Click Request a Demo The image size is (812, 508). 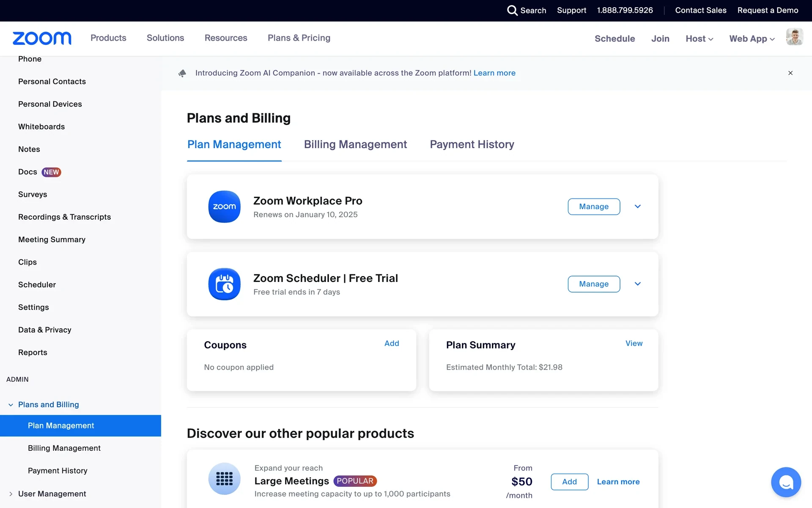[x=768, y=10]
